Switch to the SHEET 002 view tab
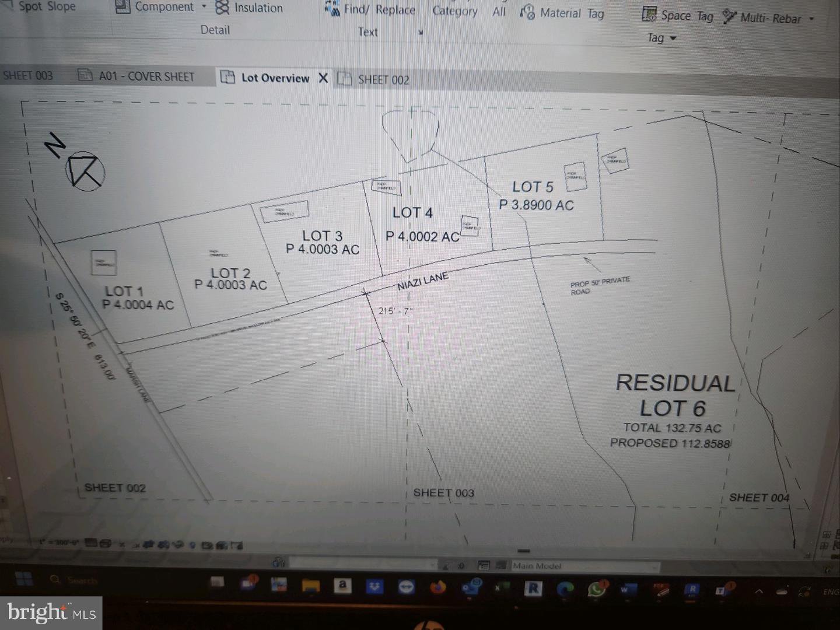This screenshot has width=840, height=630. (374, 79)
